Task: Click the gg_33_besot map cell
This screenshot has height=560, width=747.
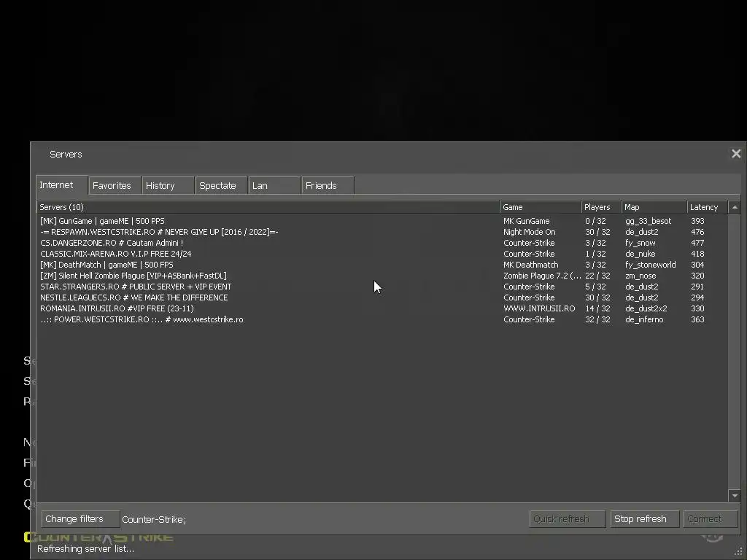Action: point(648,222)
